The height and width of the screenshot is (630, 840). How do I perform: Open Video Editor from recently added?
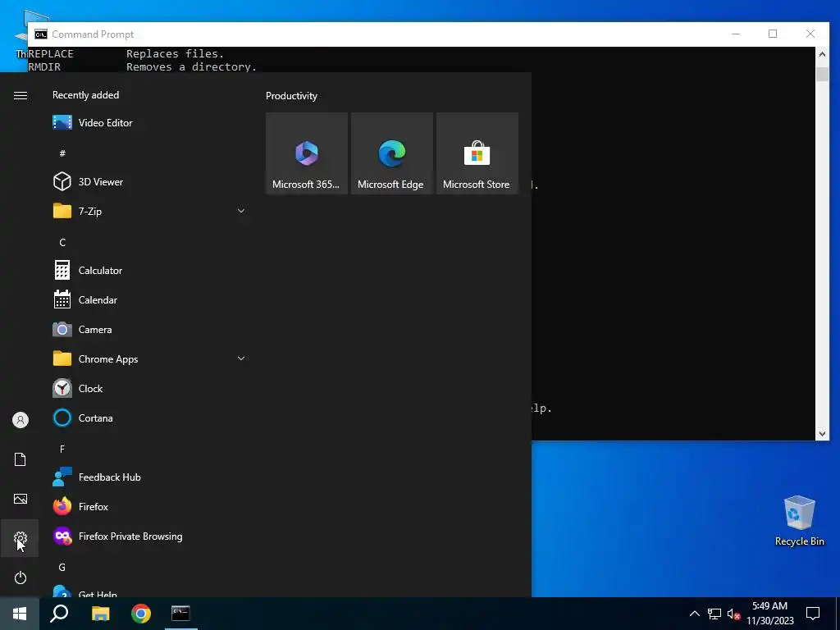[x=149, y=123]
